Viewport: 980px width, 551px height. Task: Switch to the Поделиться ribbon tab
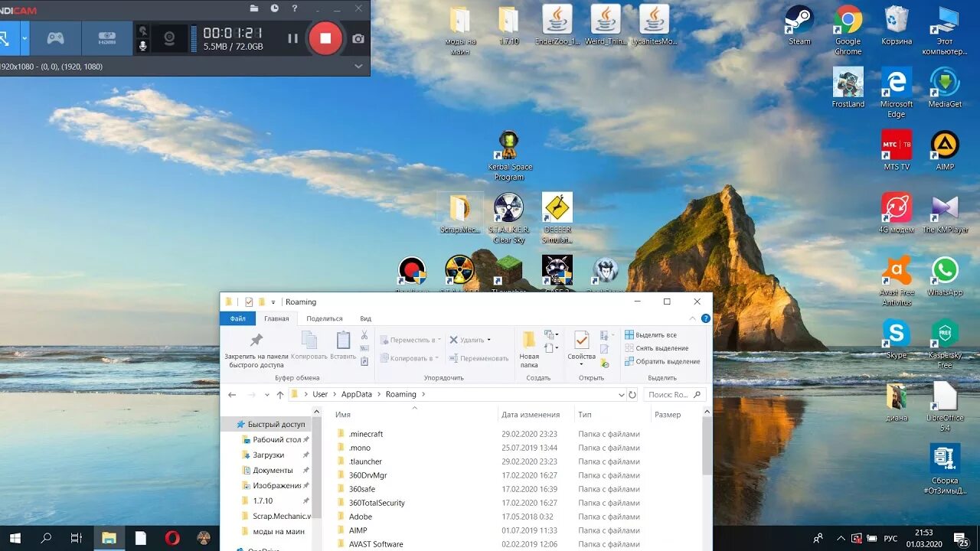[x=325, y=318]
